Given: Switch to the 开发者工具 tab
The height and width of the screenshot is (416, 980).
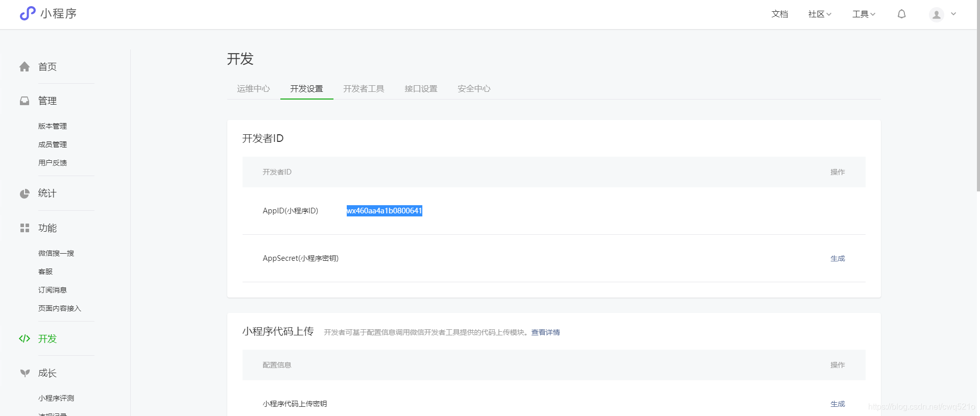Looking at the screenshot, I should point(364,89).
